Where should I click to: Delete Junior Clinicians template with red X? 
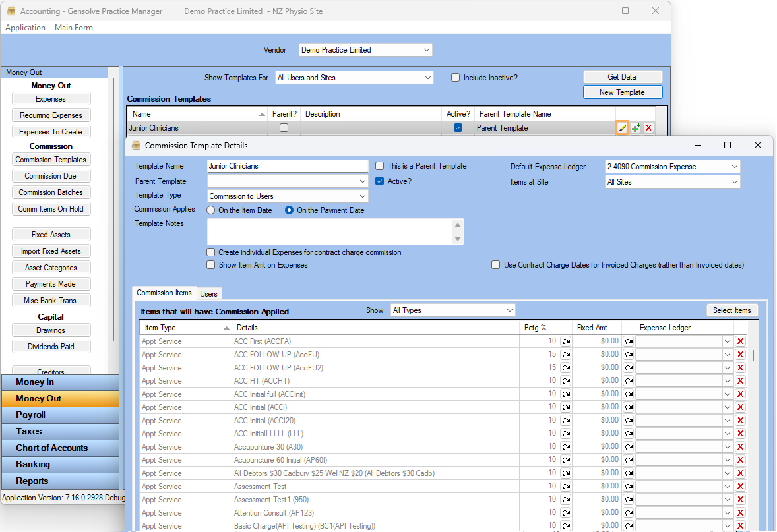click(648, 128)
